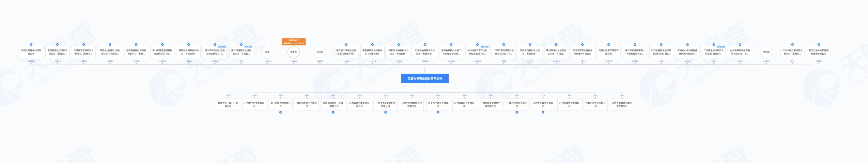The width and height of the screenshot is (868, 163).
Task: Expand plus icon above 扬州尚颀汽车产业 node
Action: [x=477, y=44]
